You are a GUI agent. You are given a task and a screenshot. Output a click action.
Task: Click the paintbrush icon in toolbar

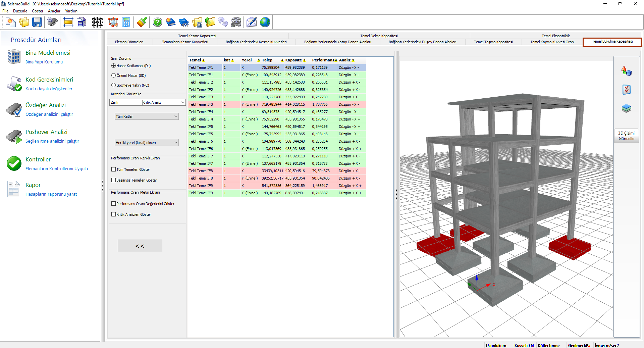tap(142, 22)
